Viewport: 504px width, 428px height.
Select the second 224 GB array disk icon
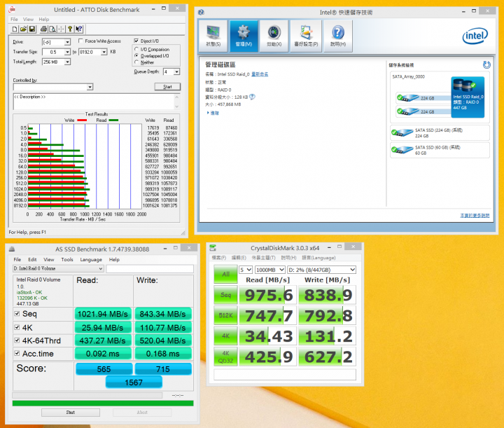coord(407,111)
